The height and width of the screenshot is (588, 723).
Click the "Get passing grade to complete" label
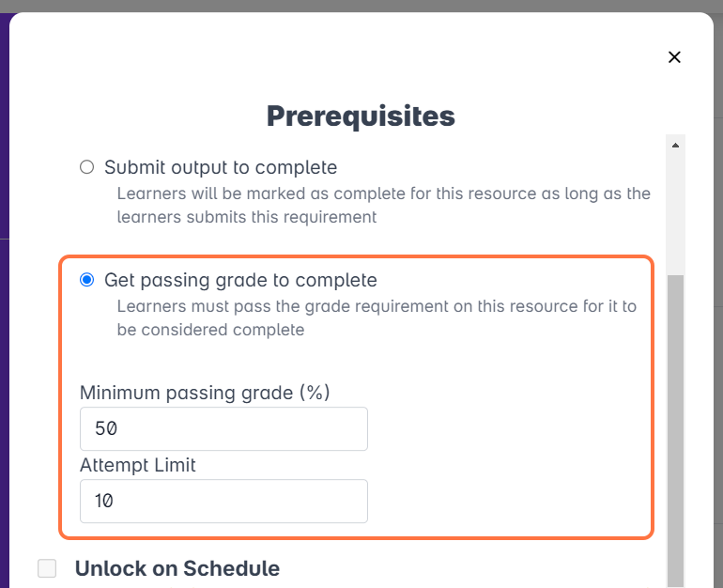point(240,280)
